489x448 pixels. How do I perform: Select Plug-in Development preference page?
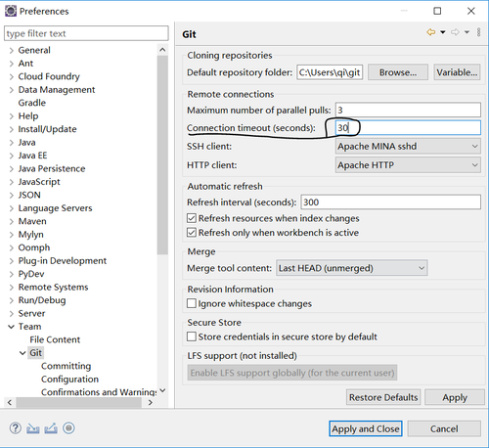point(63,261)
